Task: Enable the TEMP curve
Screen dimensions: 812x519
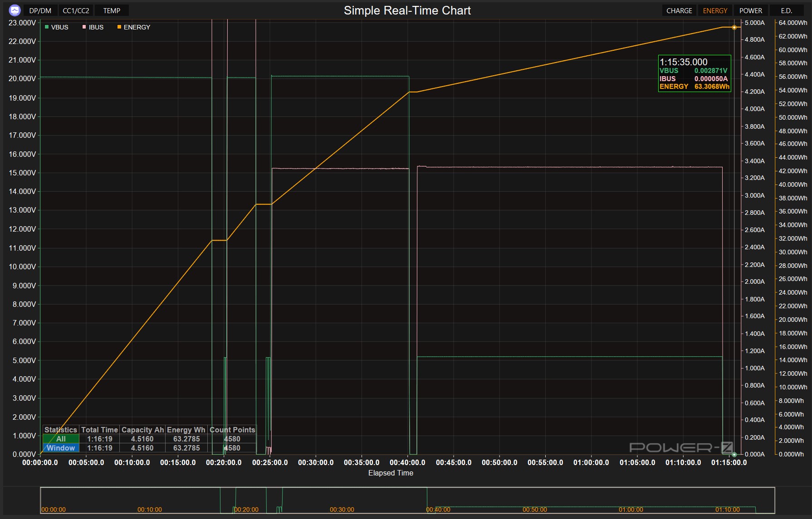Action: tap(112, 10)
